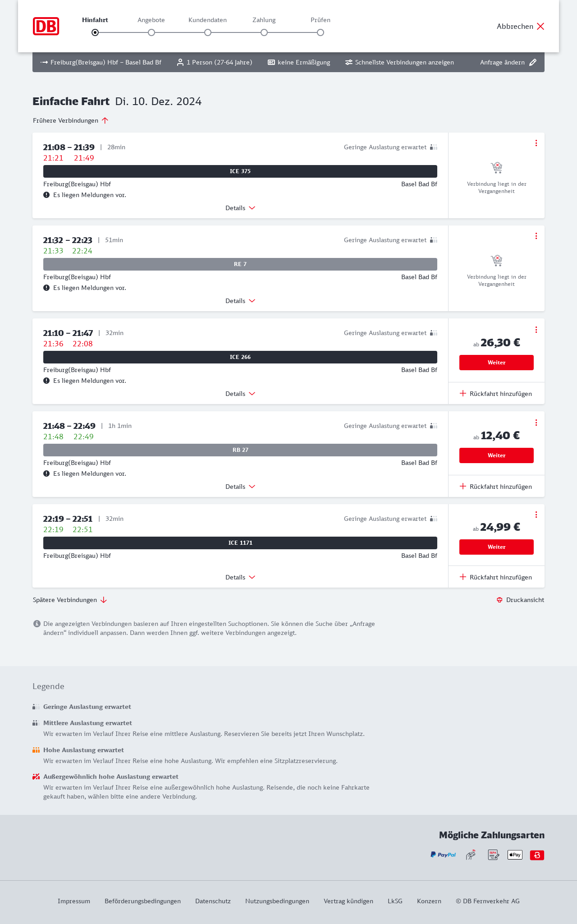Show Frühere Verbindungen

[x=71, y=120]
